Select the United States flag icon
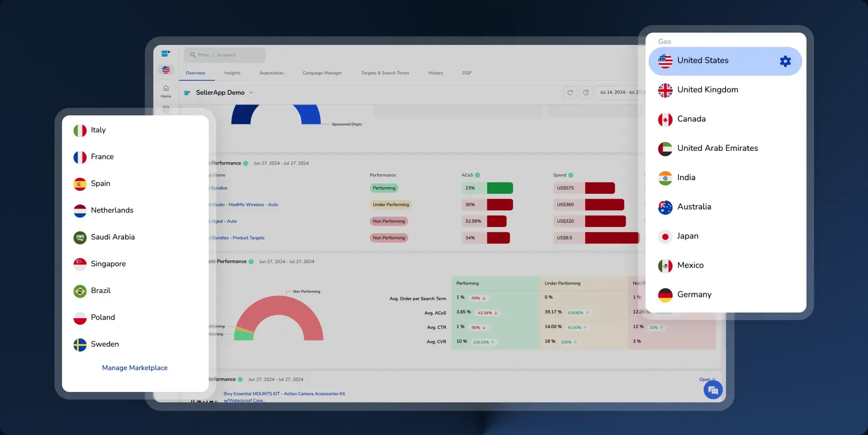This screenshot has height=435, width=868. (x=665, y=61)
